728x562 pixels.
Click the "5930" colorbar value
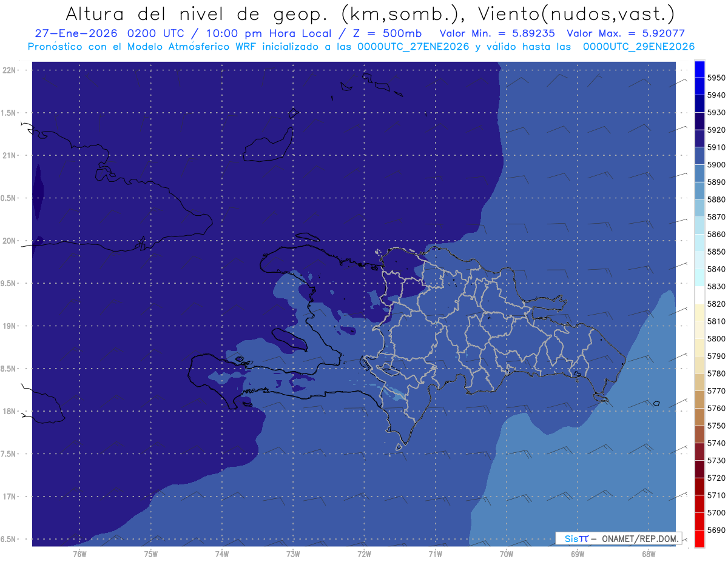715,113
